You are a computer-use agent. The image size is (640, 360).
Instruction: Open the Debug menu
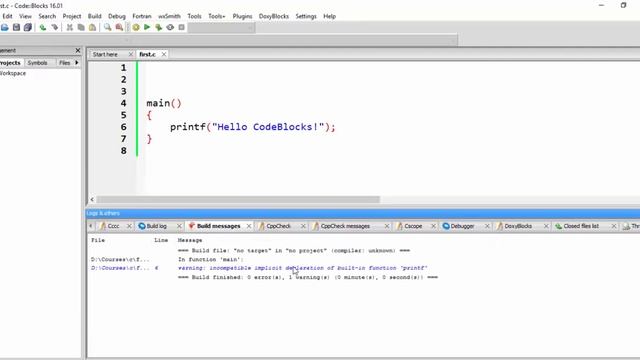tap(117, 16)
